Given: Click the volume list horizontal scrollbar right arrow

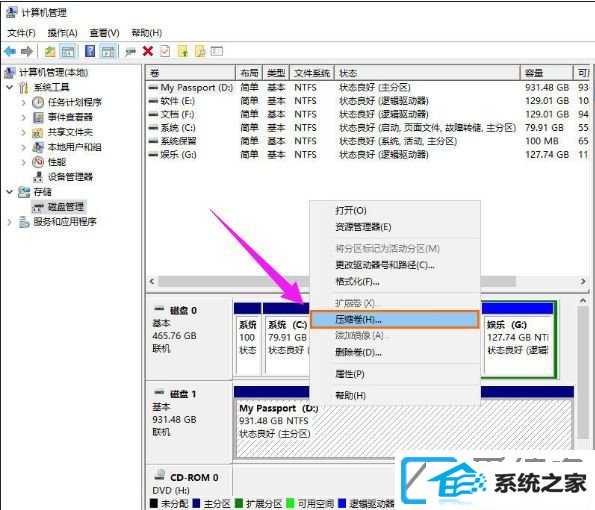Looking at the screenshot, I should [x=583, y=281].
